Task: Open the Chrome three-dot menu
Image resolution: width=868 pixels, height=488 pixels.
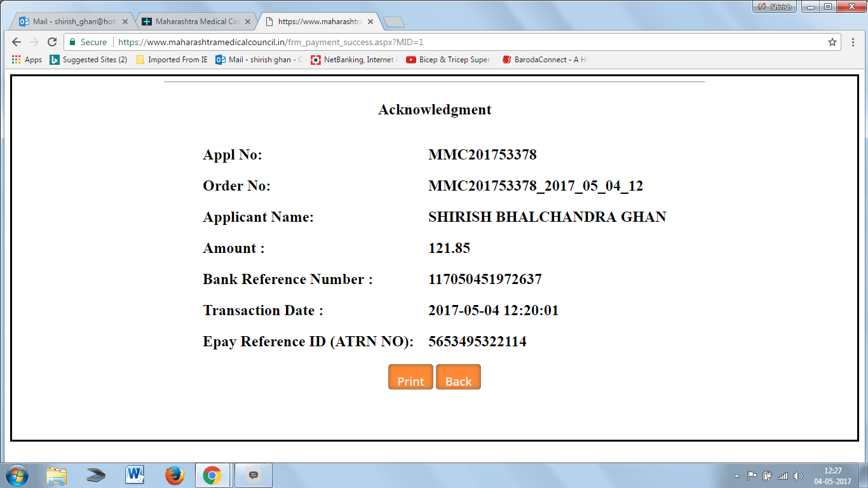Action: pos(853,42)
